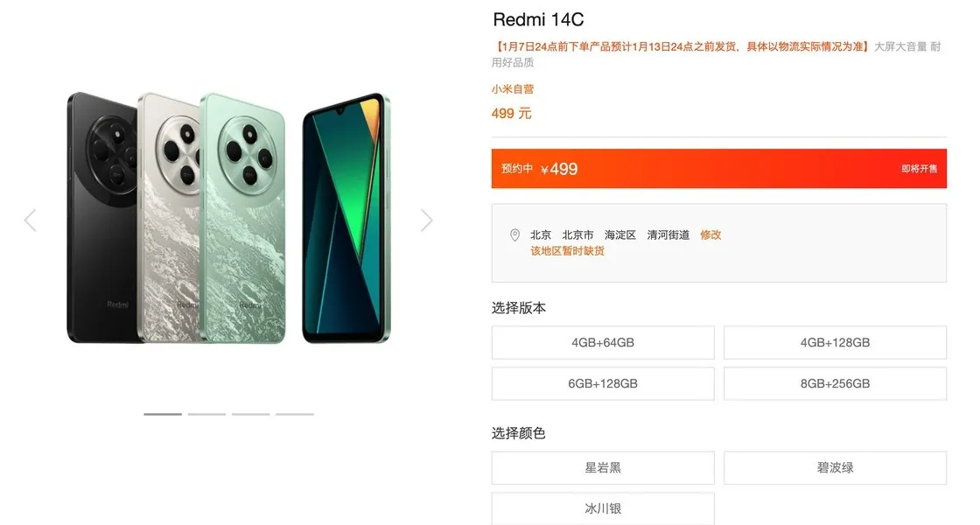Click the black Redmi 14C phone image
The width and height of the screenshot is (980, 525).
102,218
